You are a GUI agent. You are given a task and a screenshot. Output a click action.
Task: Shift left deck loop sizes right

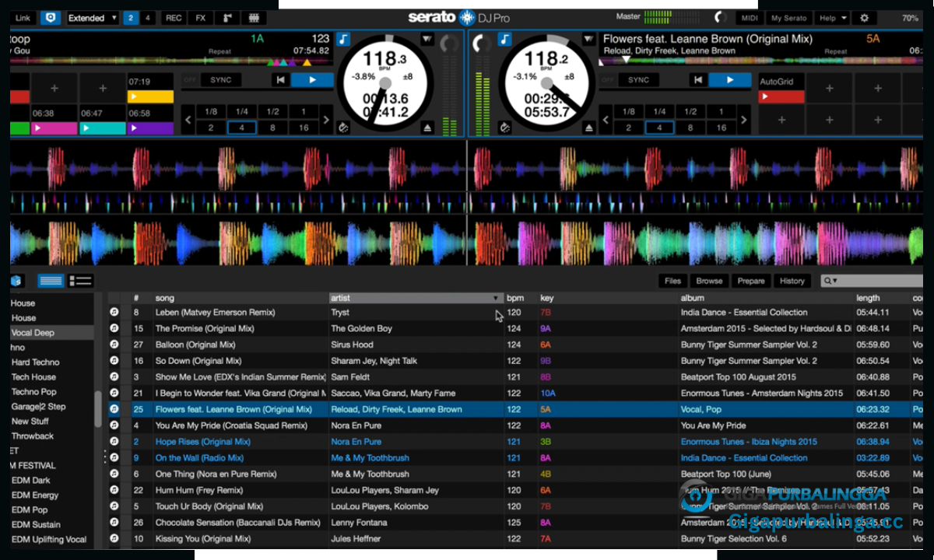327,120
